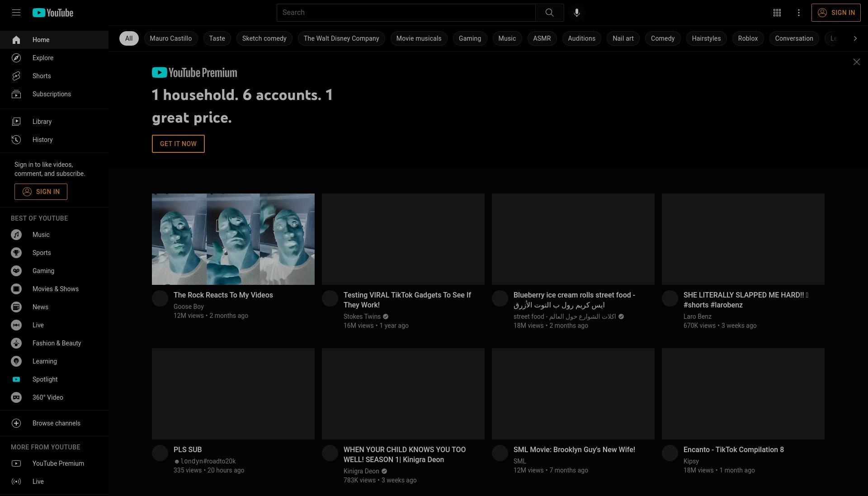Image resolution: width=868 pixels, height=496 pixels.
Task: Click the Live icon under More from YouTube
Action: [x=16, y=482]
